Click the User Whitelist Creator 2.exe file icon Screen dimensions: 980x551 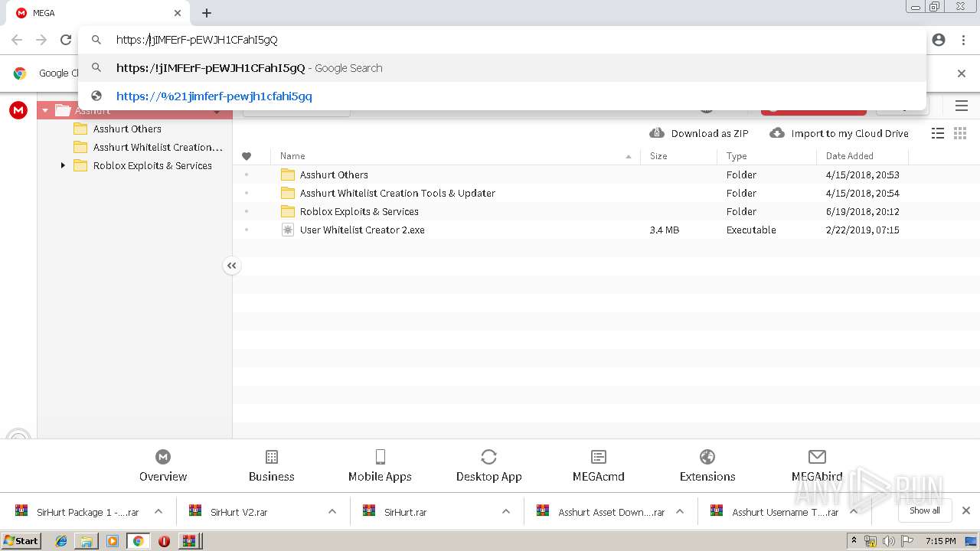288,230
